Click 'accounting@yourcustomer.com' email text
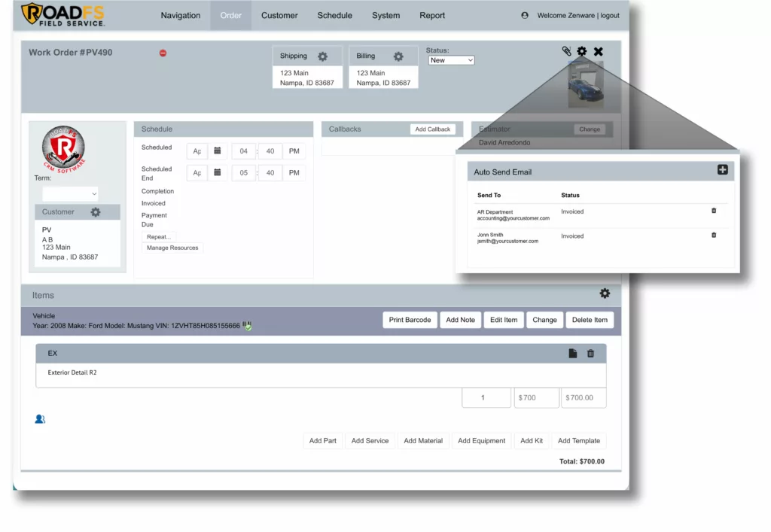771x532 pixels. coord(513,218)
